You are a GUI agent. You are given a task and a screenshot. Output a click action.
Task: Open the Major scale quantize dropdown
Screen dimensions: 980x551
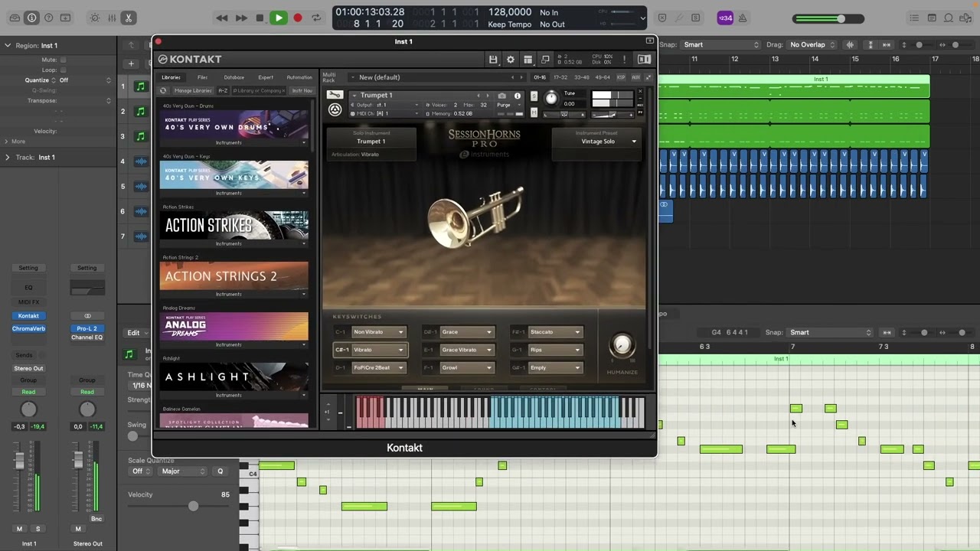click(x=183, y=471)
